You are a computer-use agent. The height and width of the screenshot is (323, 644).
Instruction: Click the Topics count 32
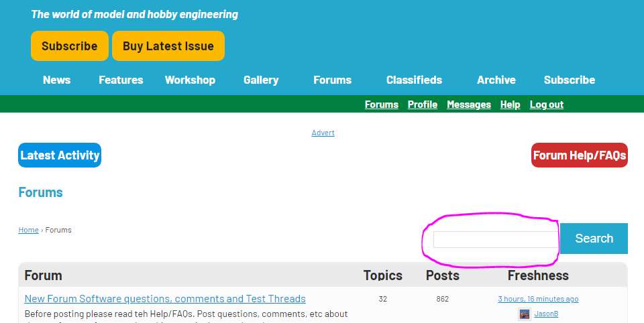tap(383, 299)
